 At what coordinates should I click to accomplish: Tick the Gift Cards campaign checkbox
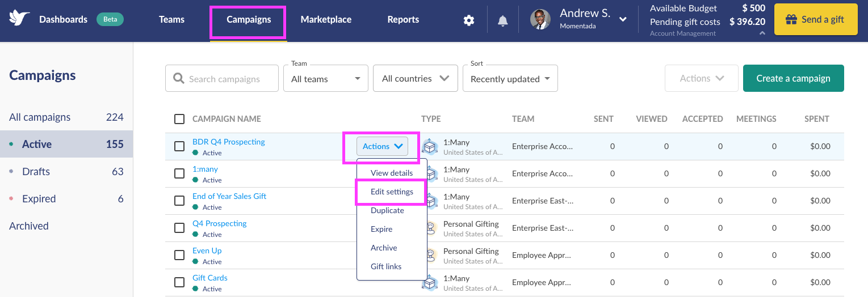tap(179, 282)
